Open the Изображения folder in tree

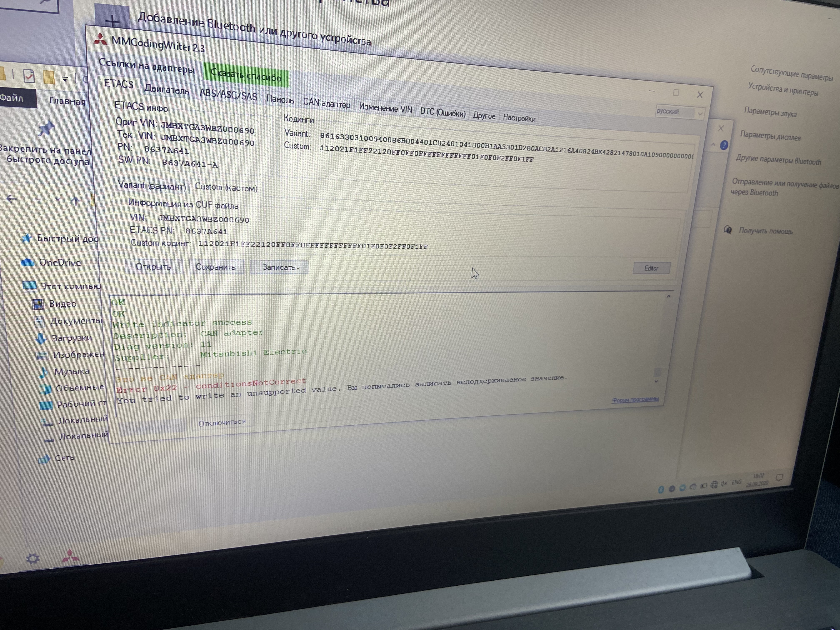70,355
